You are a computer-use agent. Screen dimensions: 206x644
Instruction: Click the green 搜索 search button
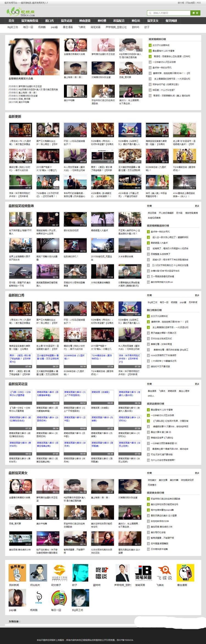[x=195, y=13]
